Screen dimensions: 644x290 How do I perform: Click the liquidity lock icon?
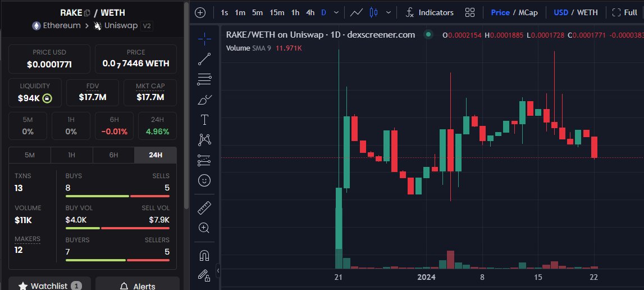click(x=47, y=98)
